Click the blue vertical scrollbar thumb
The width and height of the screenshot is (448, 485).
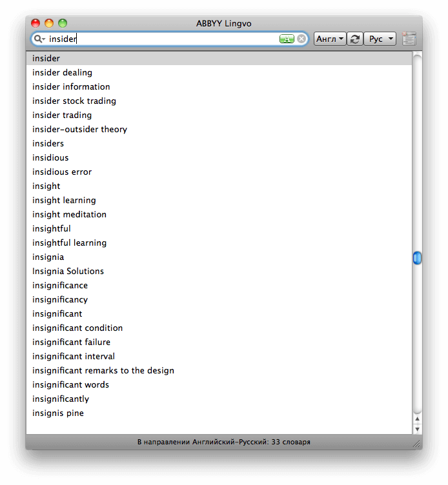[417, 258]
